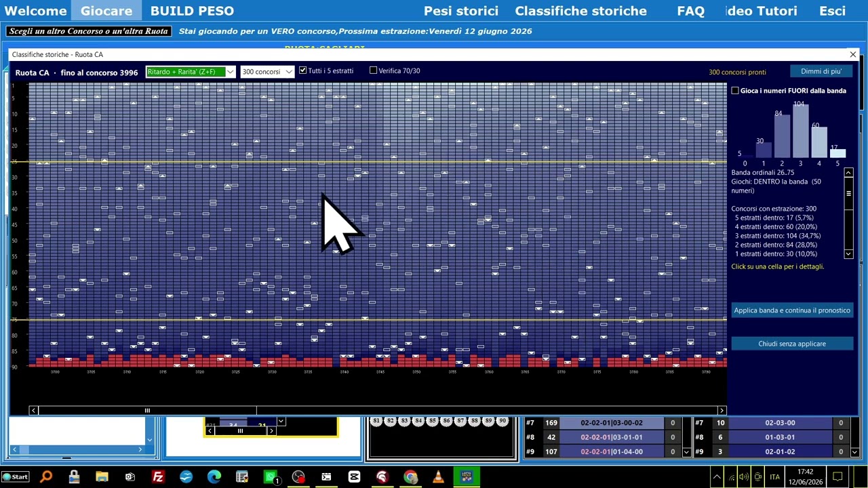Open Microsoft Edge from taskbar
Viewport: 868px width, 488px height.
[x=214, y=476]
